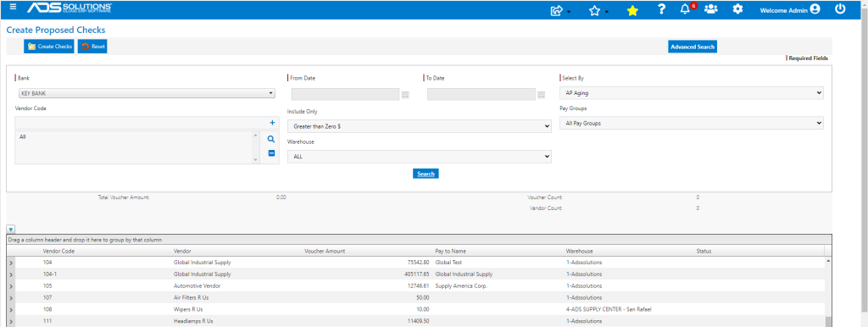Click the Vendor Code column header

pos(58,252)
